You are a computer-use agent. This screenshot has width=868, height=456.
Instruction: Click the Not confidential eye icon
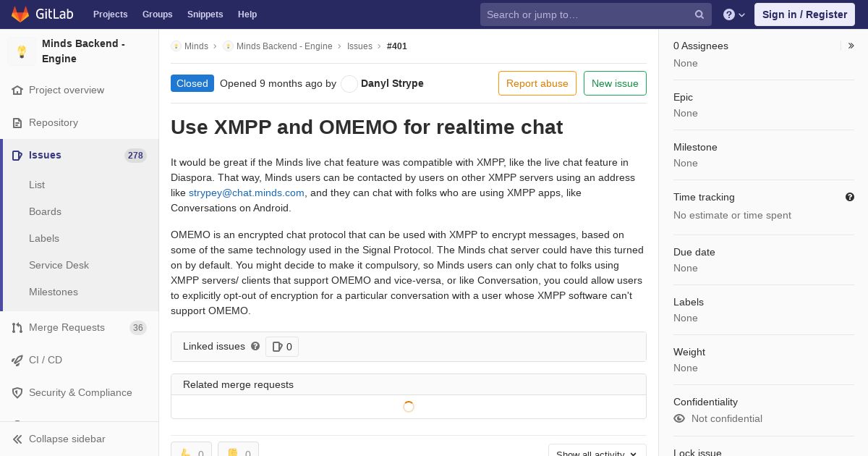tap(679, 418)
